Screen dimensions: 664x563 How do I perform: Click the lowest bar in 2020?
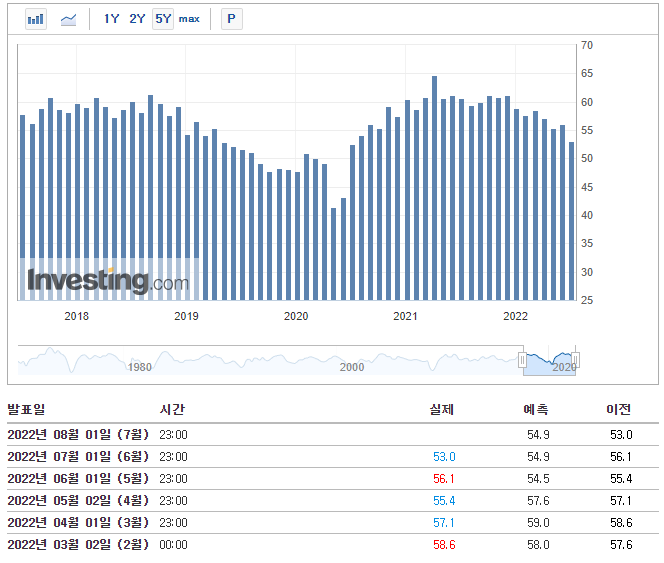click(334, 254)
